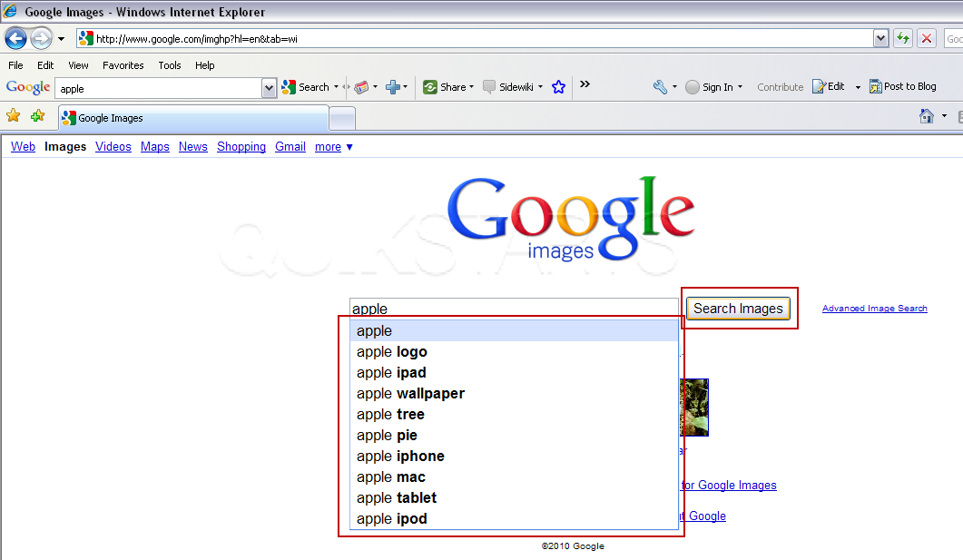Show more toolbar buttons with the chevron
Image resolution: width=963 pixels, height=560 pixels.
pyautogui.click(x=585, y=84)
